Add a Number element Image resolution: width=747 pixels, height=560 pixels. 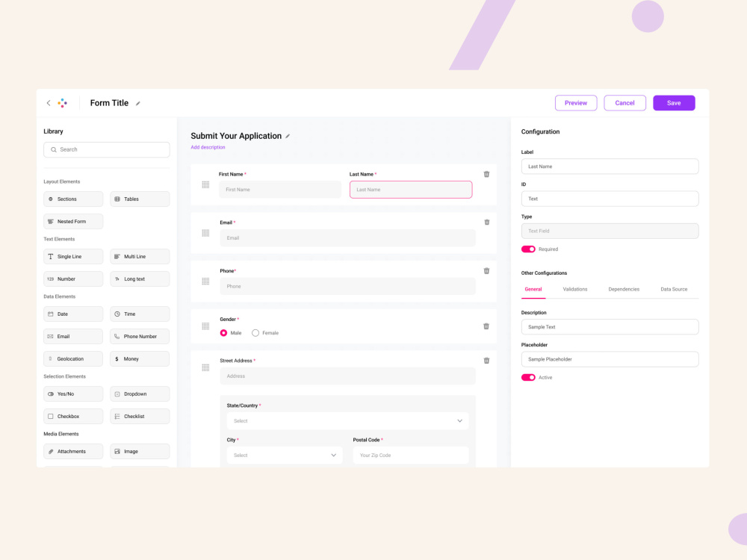click(x=73, y=279)
